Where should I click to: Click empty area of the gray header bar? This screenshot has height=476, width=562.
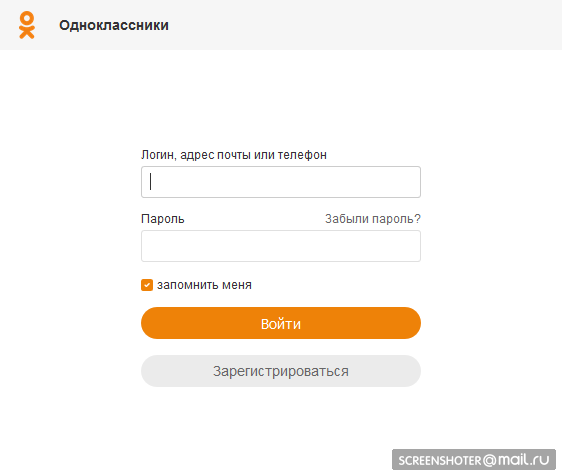358,25
